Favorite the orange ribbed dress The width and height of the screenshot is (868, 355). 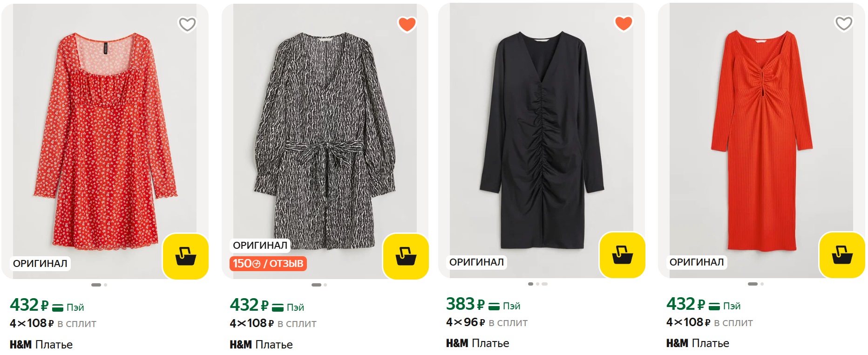[844, 23]
